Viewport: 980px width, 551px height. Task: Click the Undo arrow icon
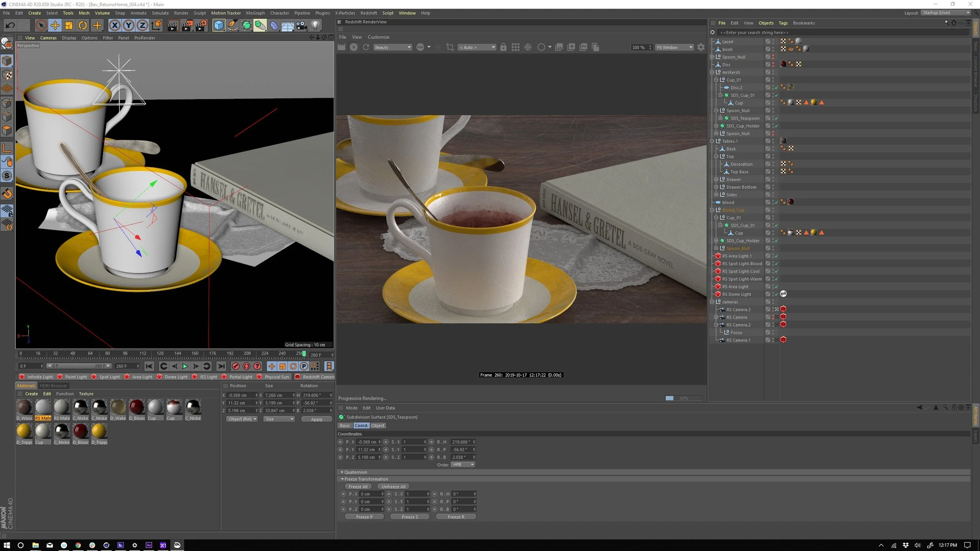[10, 25]
